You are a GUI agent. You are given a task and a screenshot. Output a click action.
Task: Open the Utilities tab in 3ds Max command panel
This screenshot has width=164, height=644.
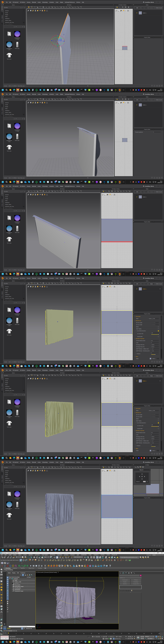134,573
